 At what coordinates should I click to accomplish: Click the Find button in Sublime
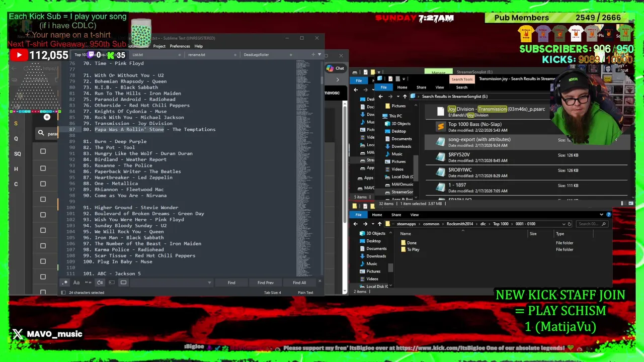point(231,283)
